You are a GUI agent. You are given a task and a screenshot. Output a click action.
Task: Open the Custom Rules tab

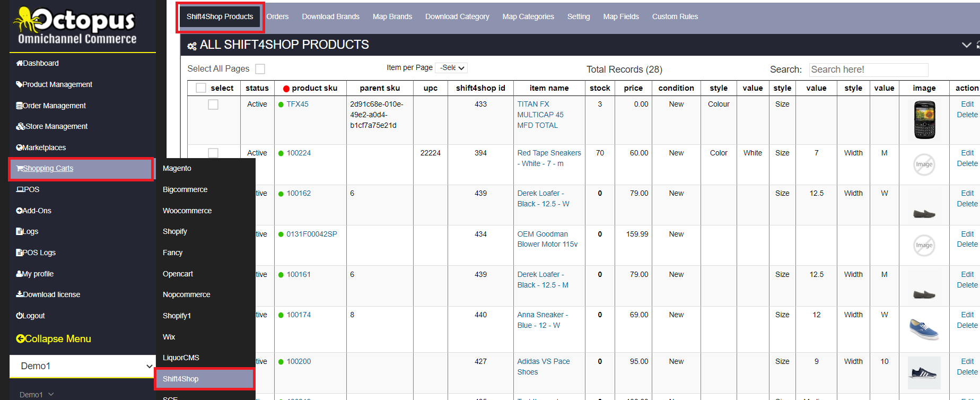pos(675,16)
